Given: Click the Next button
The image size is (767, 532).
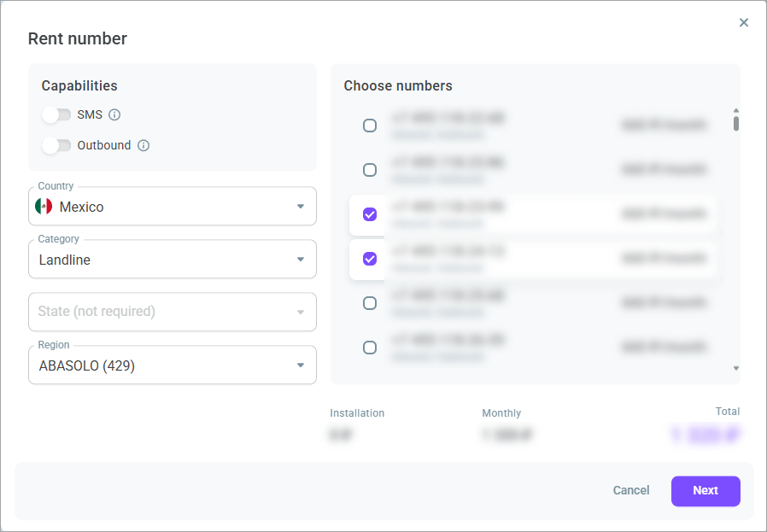Looking at the screenshot, I should tap(706, 491).
